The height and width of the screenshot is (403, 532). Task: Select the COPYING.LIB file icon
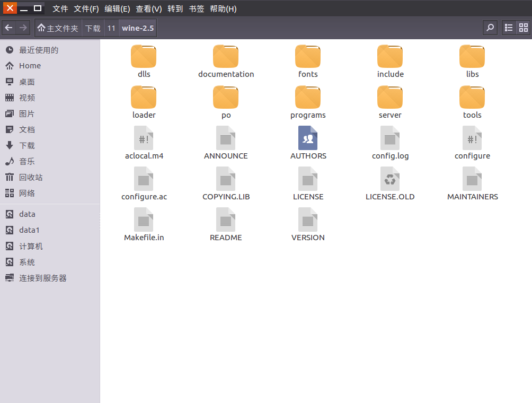click(226, 179)
